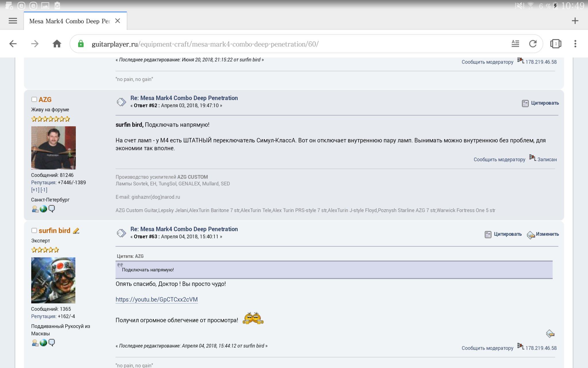Open the tab switcher counter
Screen dimensions: 588x368
(556, 44)
